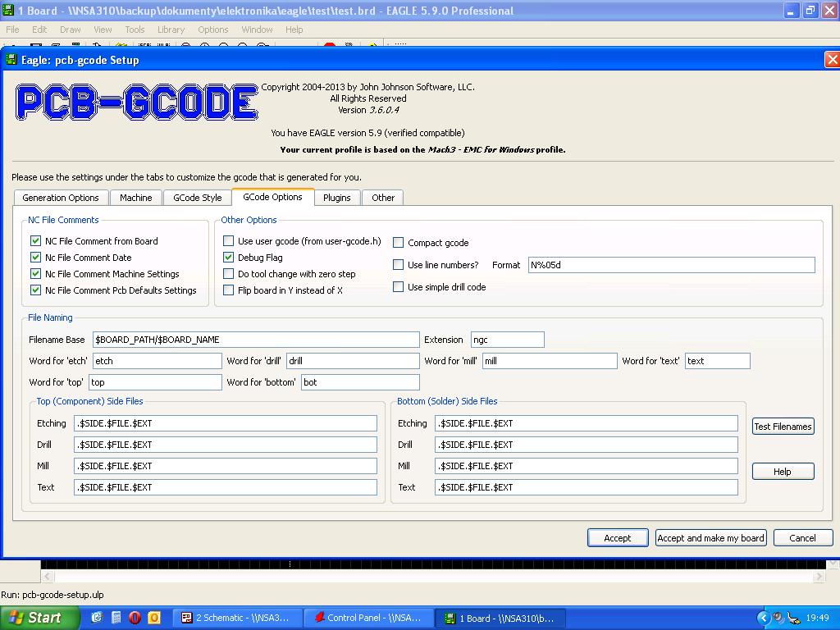Open the orange Outlook quick launch icon
The height and width of the screenshot is (630, 840).
click(x=153, y=618)
